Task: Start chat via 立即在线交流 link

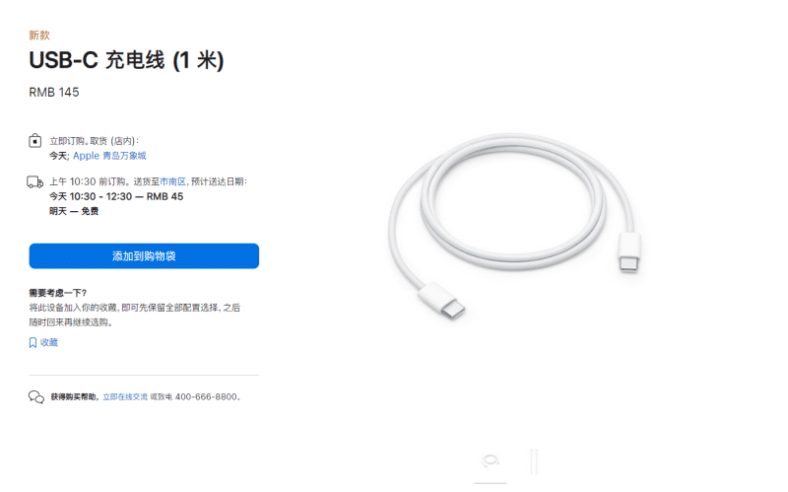Action: tap(125, 397)
